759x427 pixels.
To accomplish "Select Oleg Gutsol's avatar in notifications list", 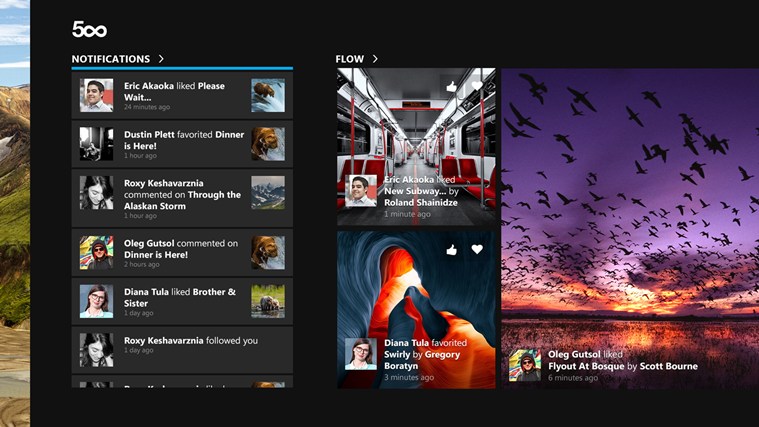I will (96, 252).
